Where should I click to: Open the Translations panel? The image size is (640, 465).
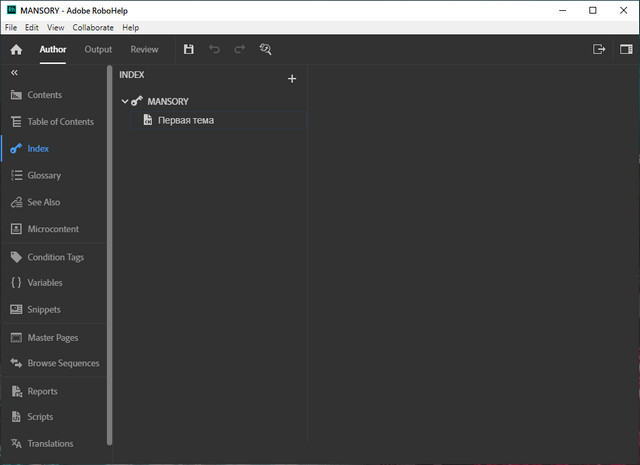[x=50, y=443]
